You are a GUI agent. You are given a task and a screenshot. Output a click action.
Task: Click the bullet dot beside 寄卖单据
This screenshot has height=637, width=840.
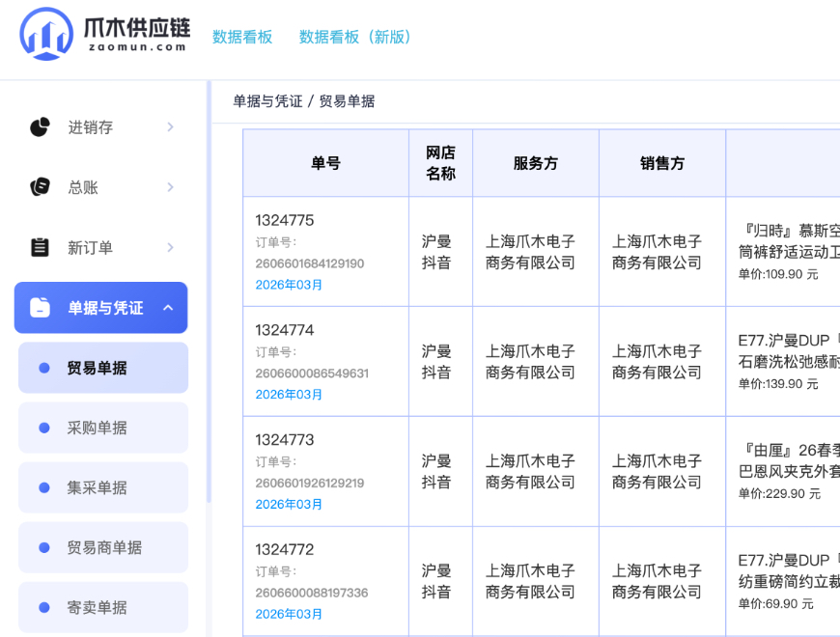tap(44, 607)
